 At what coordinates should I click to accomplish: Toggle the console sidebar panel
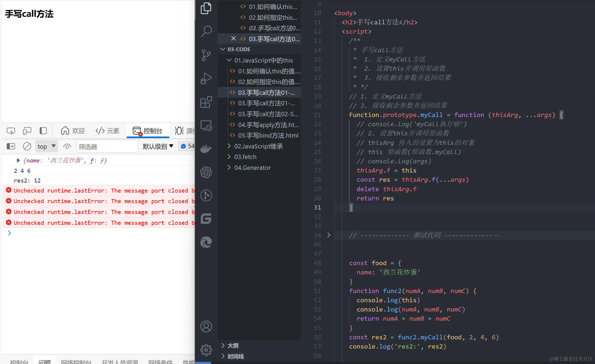[11, 147]
